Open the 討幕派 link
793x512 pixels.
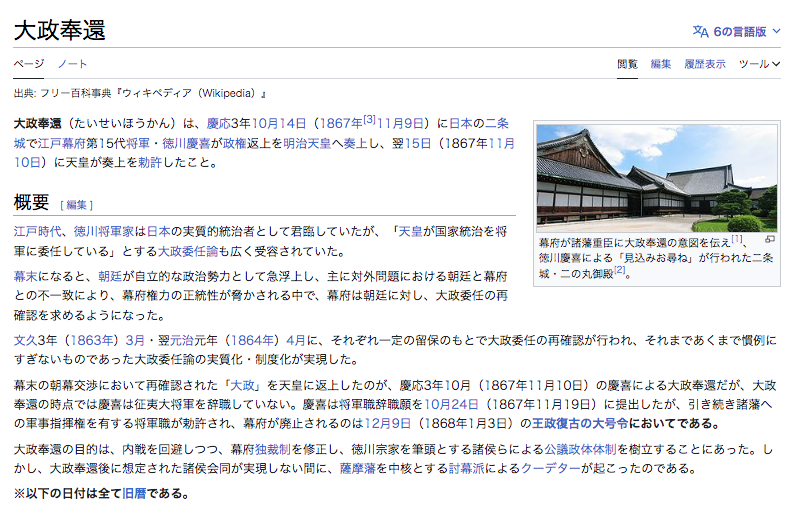[466, 468]
